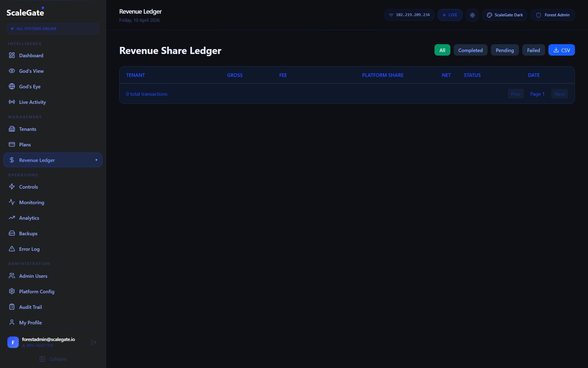The image size is (588, 368).
Task: Sort the table by the DATE column
Action: click(534, 75)
